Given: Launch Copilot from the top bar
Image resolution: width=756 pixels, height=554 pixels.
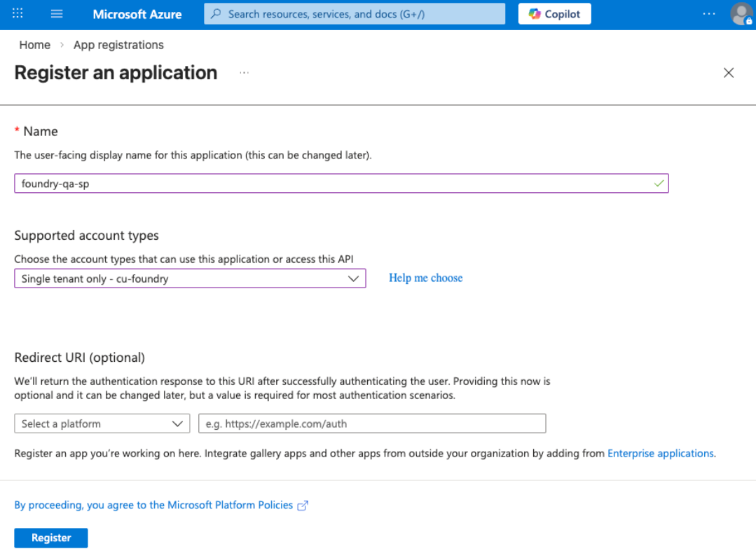Looking at the screenshot, I should pyautogui.click(x=554, y=13).
